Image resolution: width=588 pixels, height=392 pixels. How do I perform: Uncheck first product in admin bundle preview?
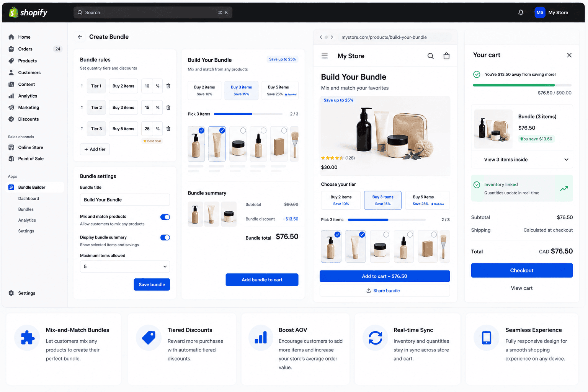pyautogui.click(x=201, y=131)
